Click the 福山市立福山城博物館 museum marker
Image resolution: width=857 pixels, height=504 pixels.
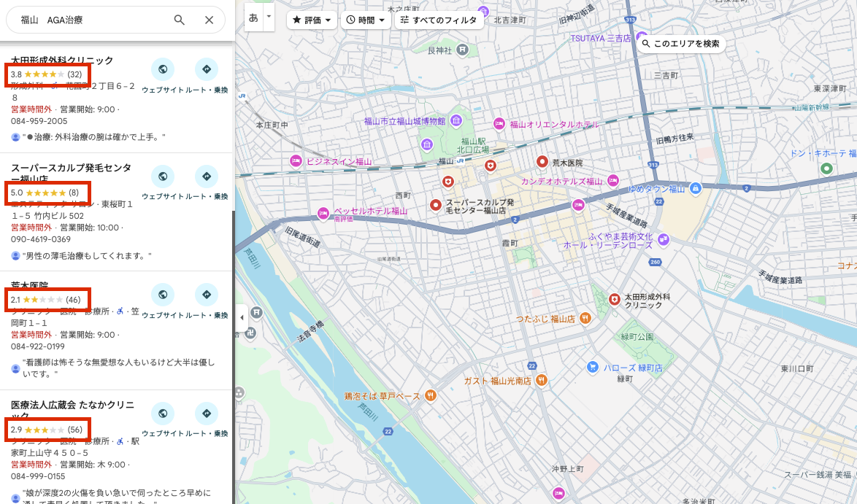pyautogui.click(x=456, y=120)
